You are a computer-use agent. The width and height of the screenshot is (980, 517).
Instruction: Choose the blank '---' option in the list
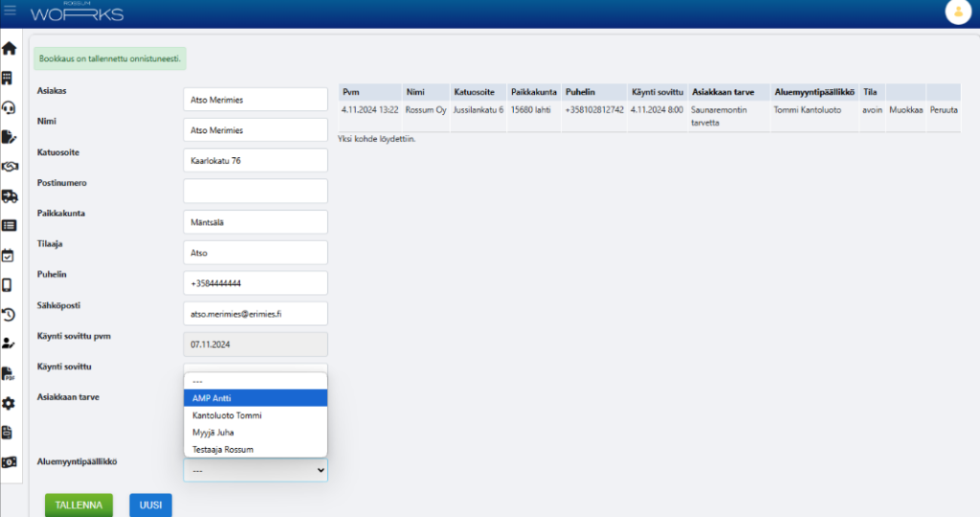(255, 381)
